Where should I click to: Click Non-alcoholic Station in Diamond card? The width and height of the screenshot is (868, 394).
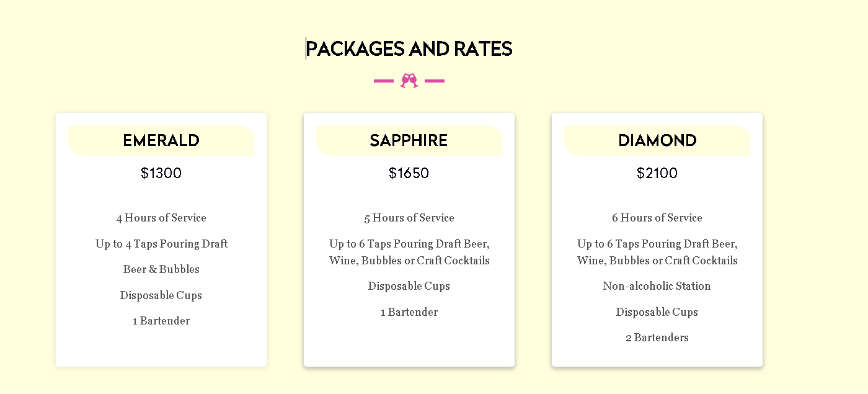(x=657, y=286)
